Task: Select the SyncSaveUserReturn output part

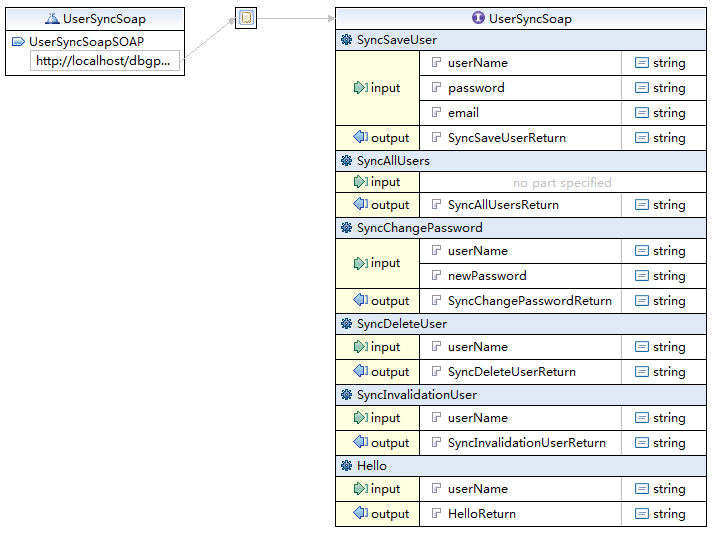Action: [507, 138]
